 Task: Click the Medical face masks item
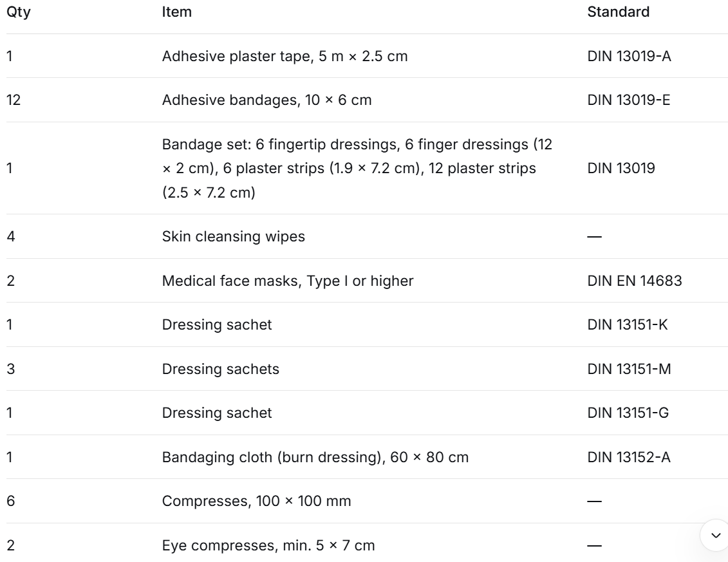(x=287, y=281)
